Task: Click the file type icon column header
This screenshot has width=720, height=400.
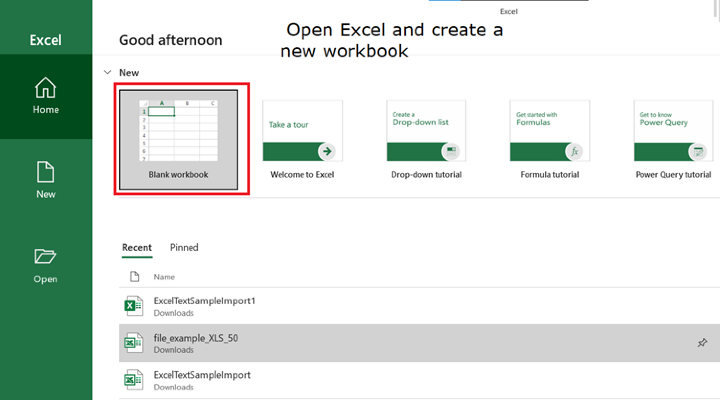Action: tap(135, 276)
